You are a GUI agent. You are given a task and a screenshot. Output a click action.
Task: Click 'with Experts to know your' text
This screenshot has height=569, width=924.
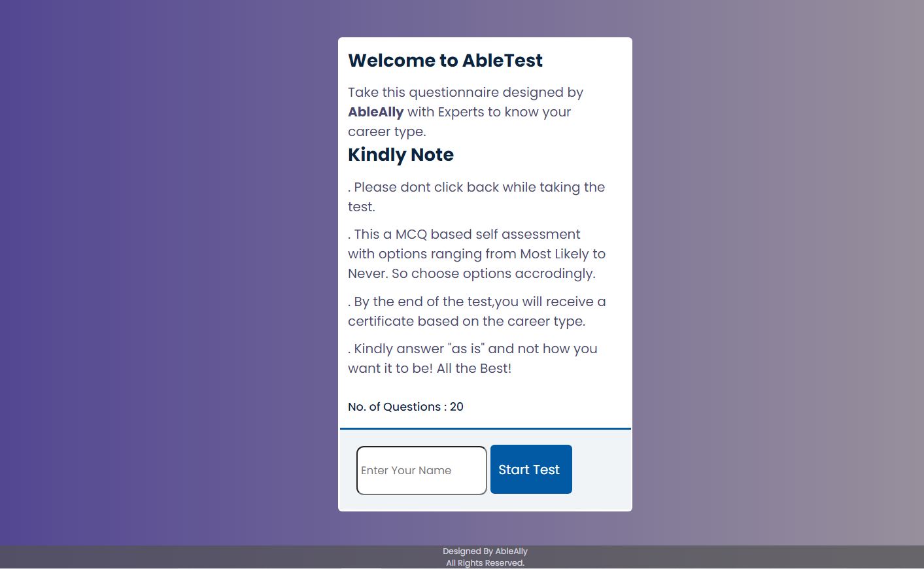tap(489, 112)
